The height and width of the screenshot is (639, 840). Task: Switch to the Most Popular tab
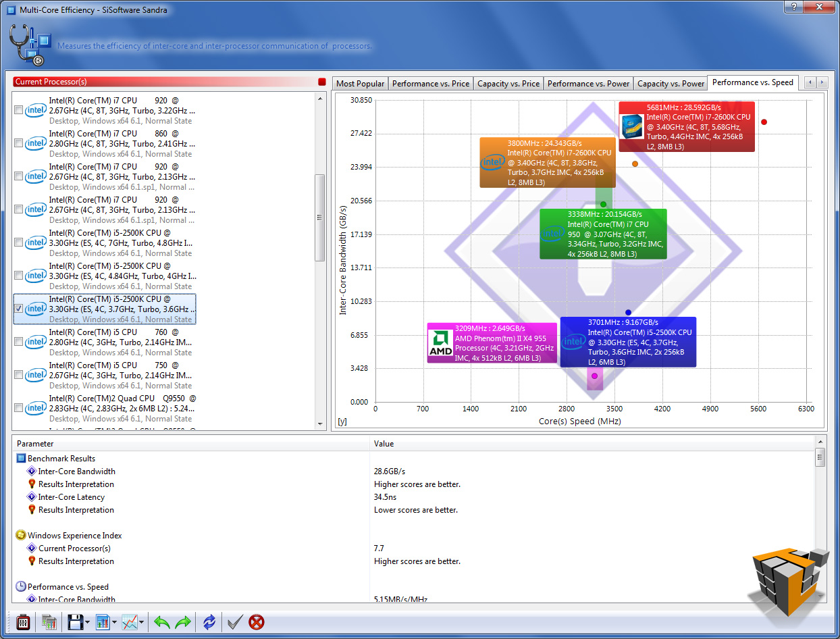361,84
